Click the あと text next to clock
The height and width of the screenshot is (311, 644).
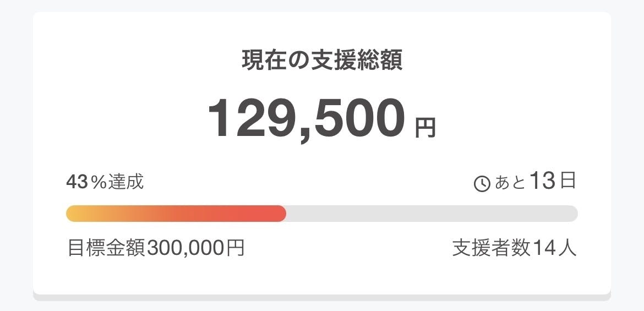(510, 183)
